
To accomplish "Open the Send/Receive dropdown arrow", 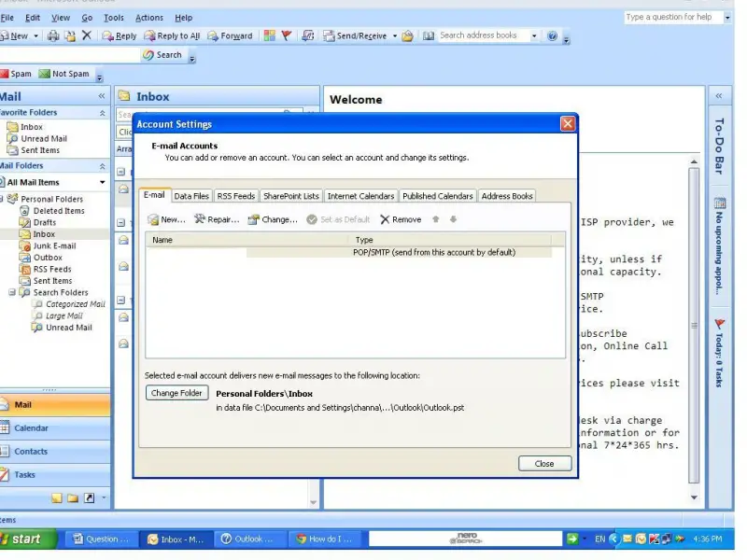I will [394, 35].
